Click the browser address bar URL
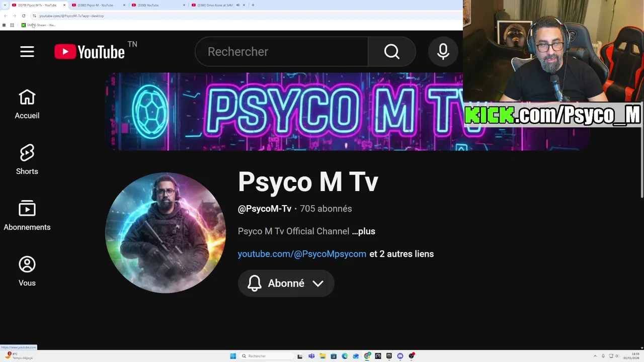The width and height of the screenshot is (644, 362). (x=71, y=16)
